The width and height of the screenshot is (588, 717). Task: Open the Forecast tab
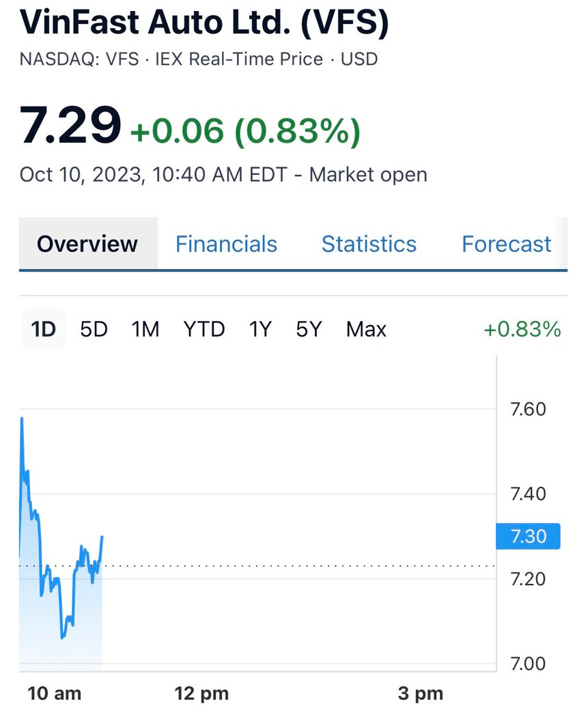click(506, 244)
